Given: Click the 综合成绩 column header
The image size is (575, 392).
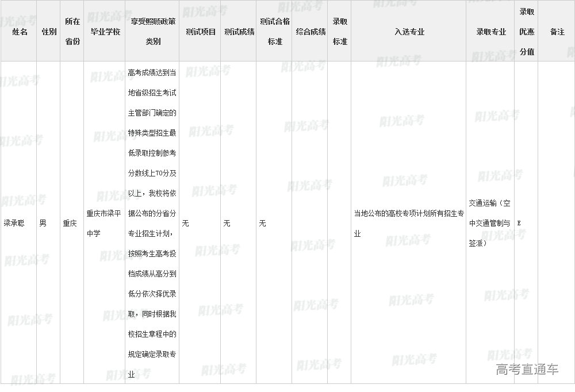Looking at the screenshot, I should (x=310, y=32).
